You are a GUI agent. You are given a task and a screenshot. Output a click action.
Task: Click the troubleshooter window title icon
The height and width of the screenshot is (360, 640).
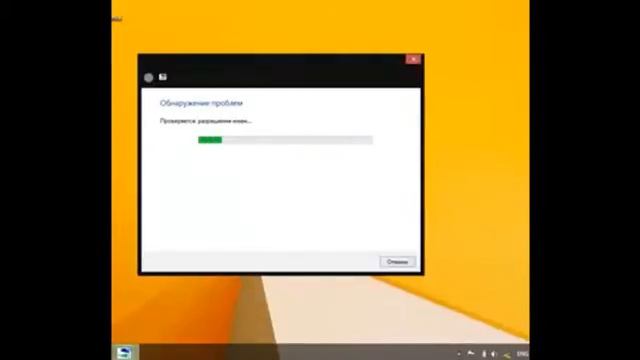[163, 77]
